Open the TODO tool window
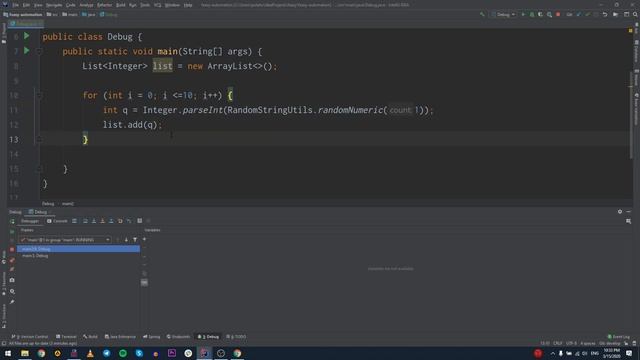 pyautogui.click(x=236, y=337)
